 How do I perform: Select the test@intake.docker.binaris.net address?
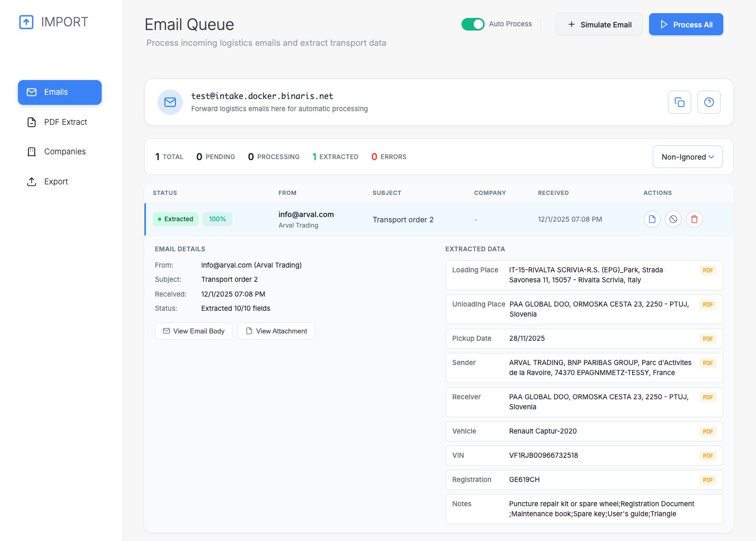(x=262, y=96)
